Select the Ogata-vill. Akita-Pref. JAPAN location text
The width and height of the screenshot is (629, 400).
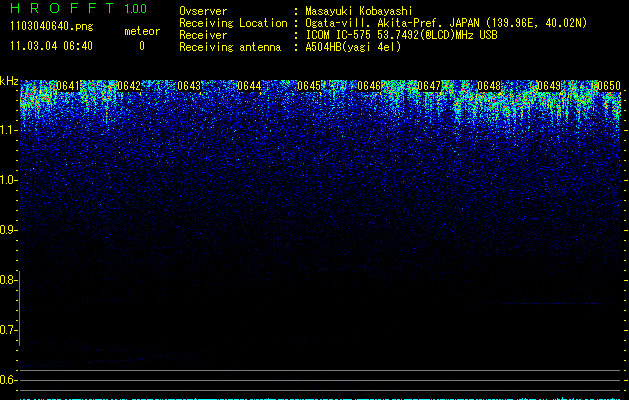446,23
